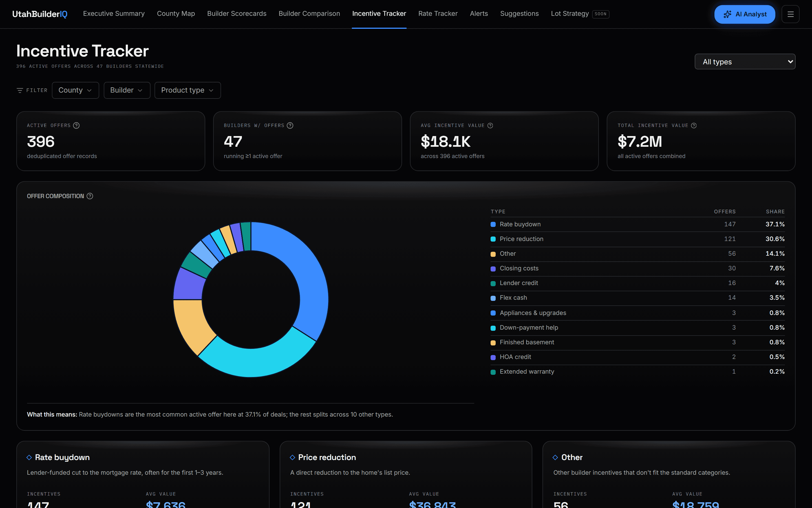812x508 pixels.
Task: Click the diamond icon beside Other card
Action: pyautogui.click(x=555, y=457)
